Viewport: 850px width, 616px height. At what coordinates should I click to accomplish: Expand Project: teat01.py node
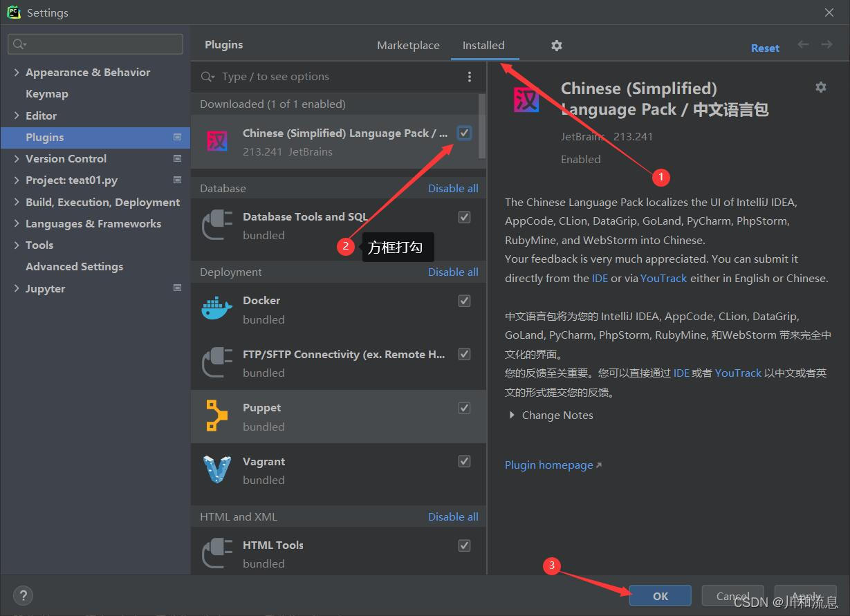pos(17,180)
